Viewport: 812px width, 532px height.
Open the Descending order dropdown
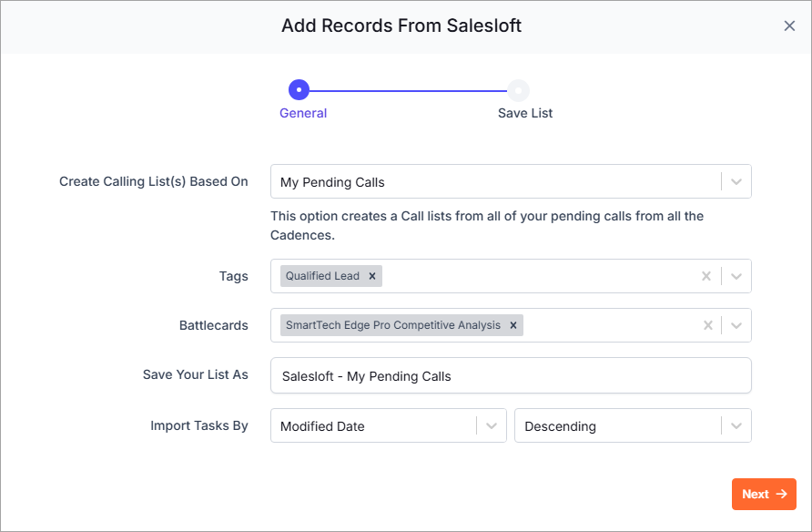(x=633, y=425)
